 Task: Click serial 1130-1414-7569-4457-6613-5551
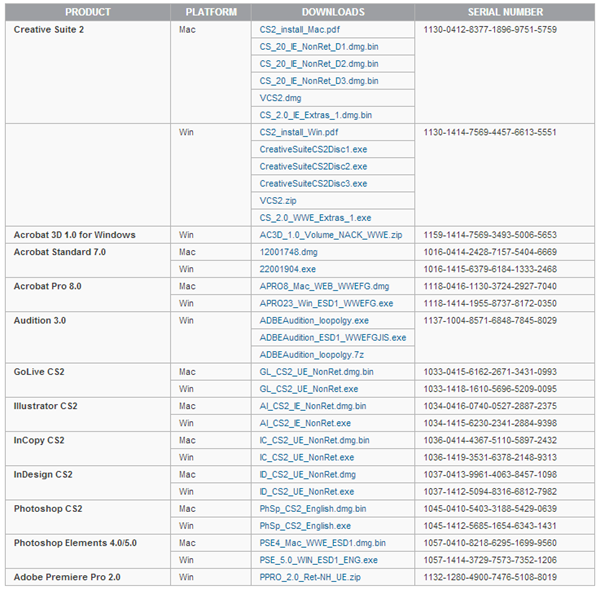[x=490, y=132]
